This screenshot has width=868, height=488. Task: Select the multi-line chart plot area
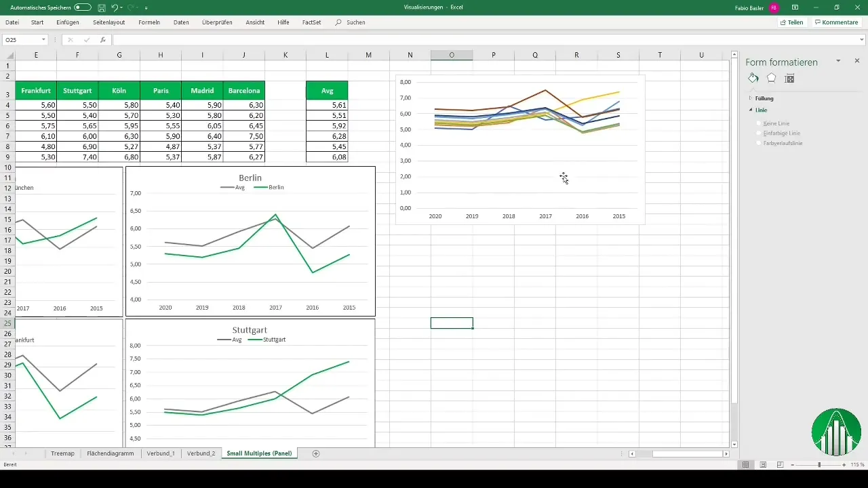(x=528, y=145)
